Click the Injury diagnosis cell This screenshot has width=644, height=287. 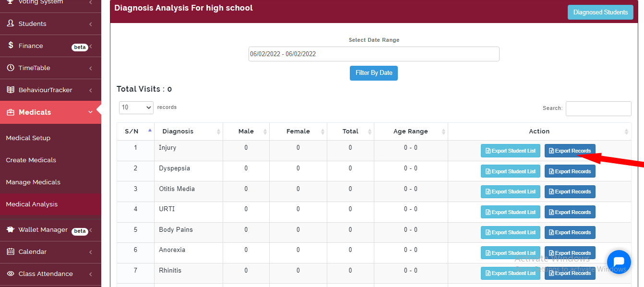(189, 151)
